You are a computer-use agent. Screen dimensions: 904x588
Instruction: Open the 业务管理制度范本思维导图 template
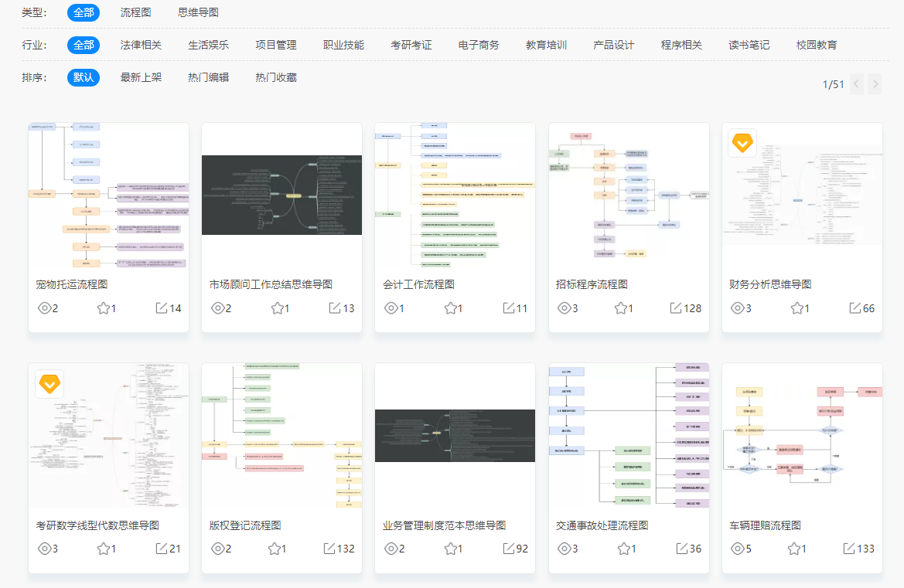coord(455,436)
